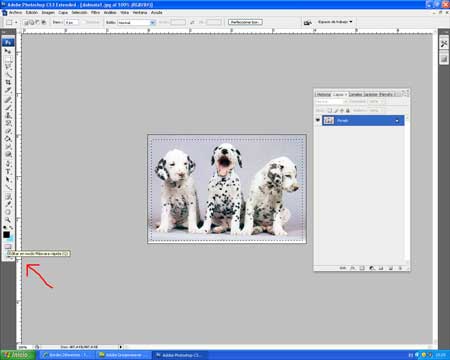
Task: Create new layer in layers panel
Action: coord(391,268)
